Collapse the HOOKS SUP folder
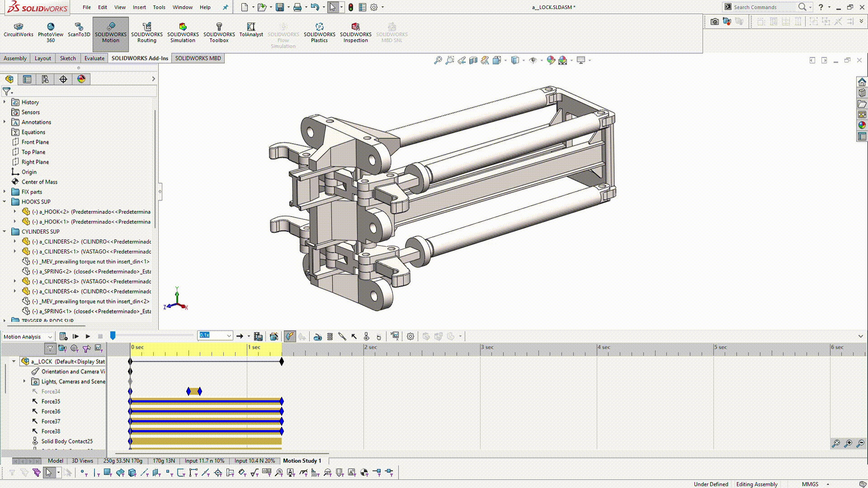The image size is (868, 488). pos(5,202)
